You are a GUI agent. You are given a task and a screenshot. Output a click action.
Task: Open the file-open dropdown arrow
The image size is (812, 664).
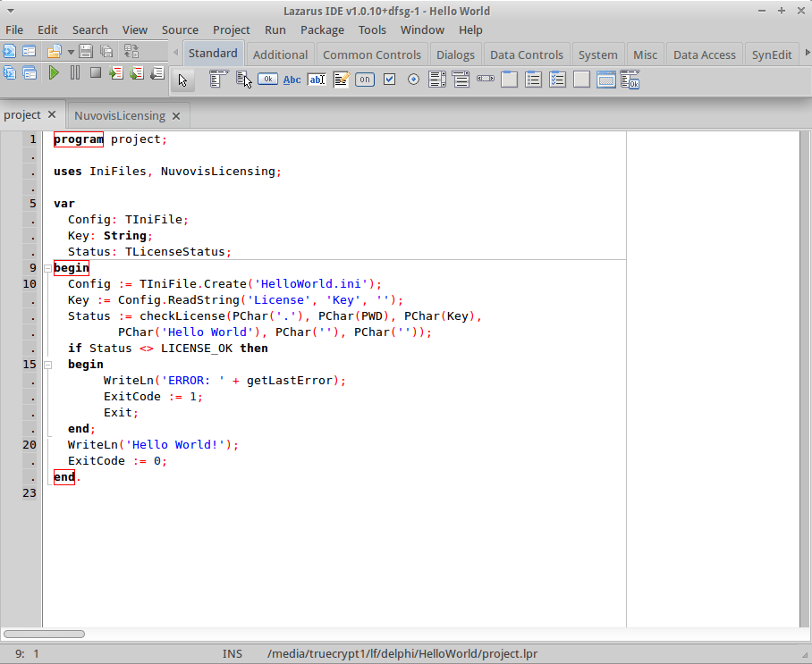70,52
